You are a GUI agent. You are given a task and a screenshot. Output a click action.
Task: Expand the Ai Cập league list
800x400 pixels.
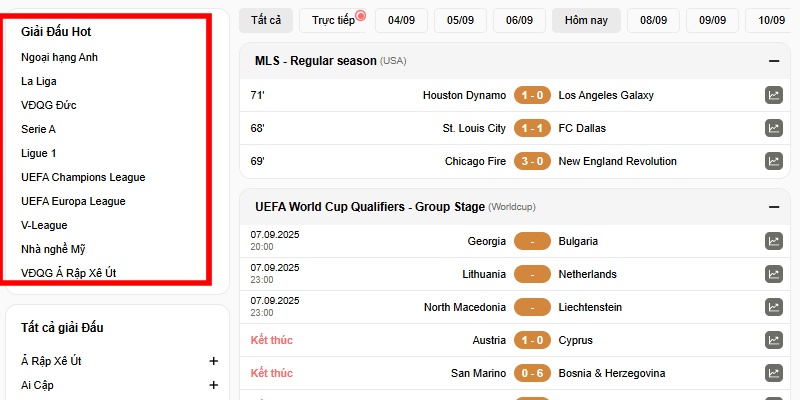[x=213, y=385]
